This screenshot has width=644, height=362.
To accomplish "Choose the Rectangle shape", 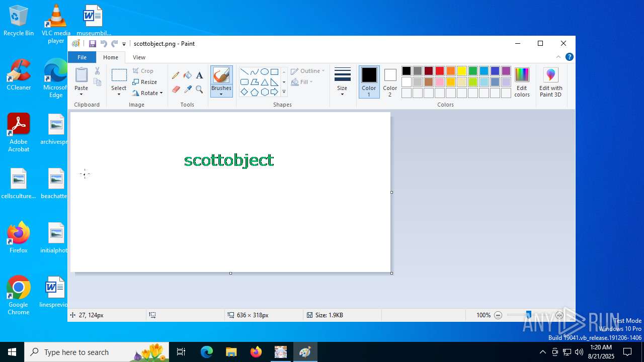I will [x=274, y=71].
